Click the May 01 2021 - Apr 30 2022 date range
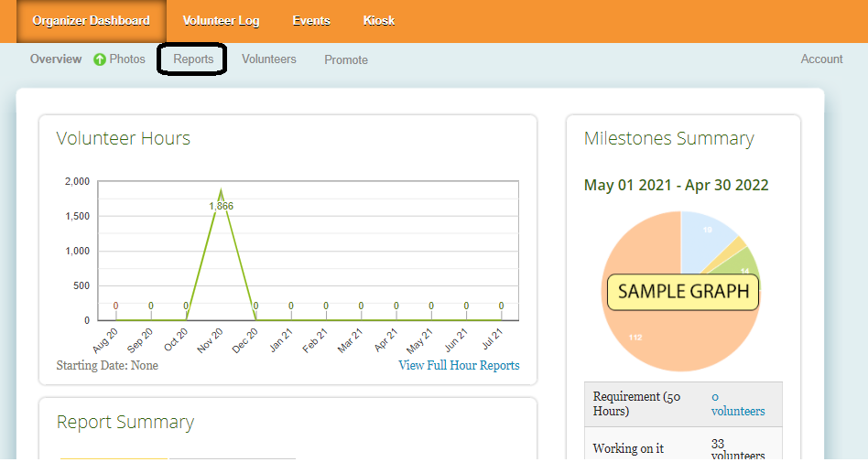The height and width of the screenshot is (462, 868). point(676,185)
